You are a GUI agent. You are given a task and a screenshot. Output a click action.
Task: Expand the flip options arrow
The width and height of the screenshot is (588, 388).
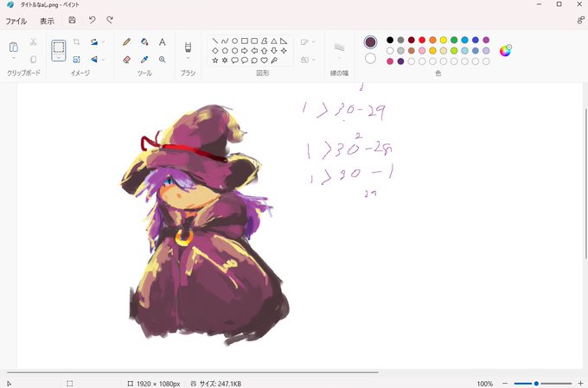coord(103,60)
